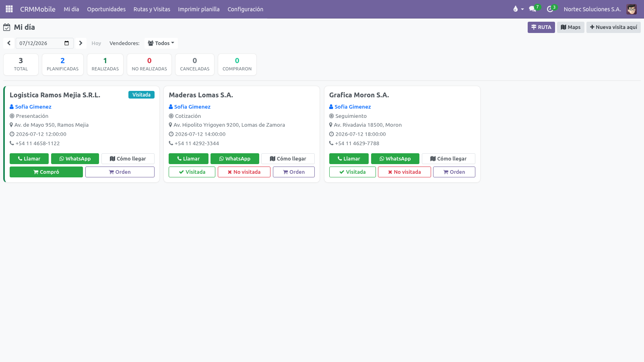Create Orden for Logistica Ramos Mejia

[x=120, y=172]
